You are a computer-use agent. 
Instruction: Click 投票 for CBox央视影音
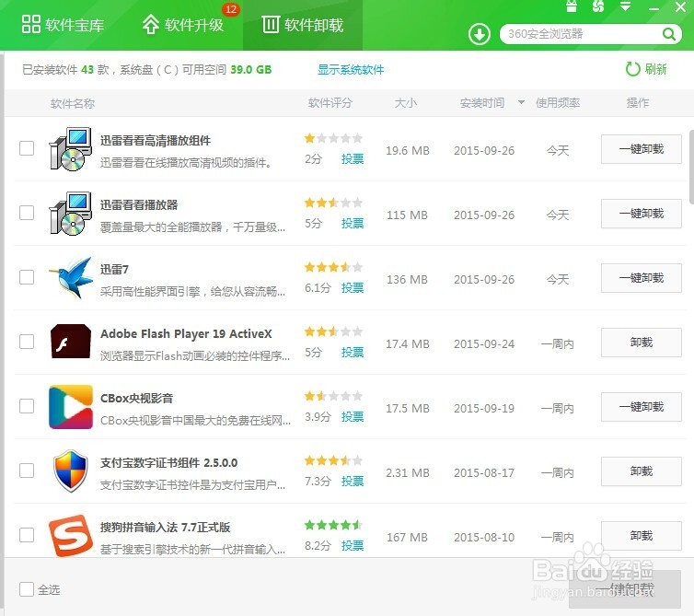(353, 417)
